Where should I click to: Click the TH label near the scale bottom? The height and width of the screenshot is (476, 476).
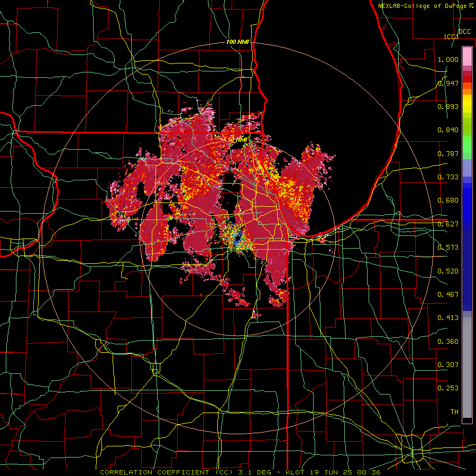pyautogui.click(x=454, y=412)
